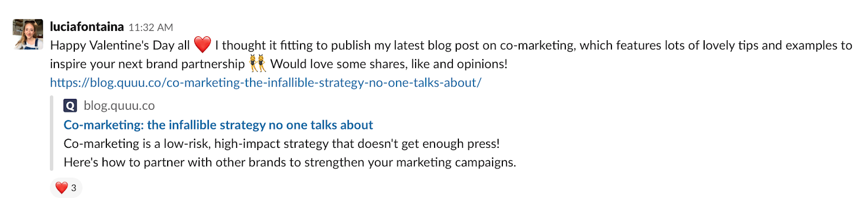The height and width of the screenshot is (206, 868).
Task: Toggle the heart reaction emoji
Action: [x=62, y=188]
